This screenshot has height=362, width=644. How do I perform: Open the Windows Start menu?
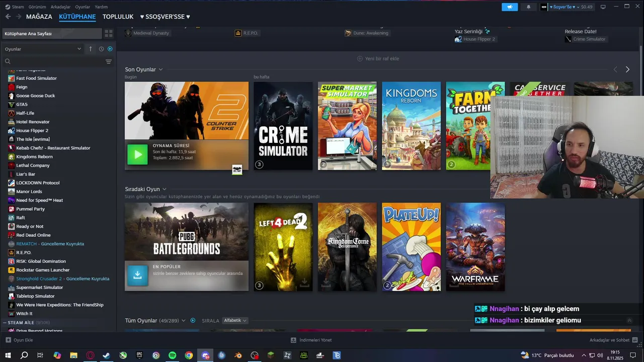point(8,355)
